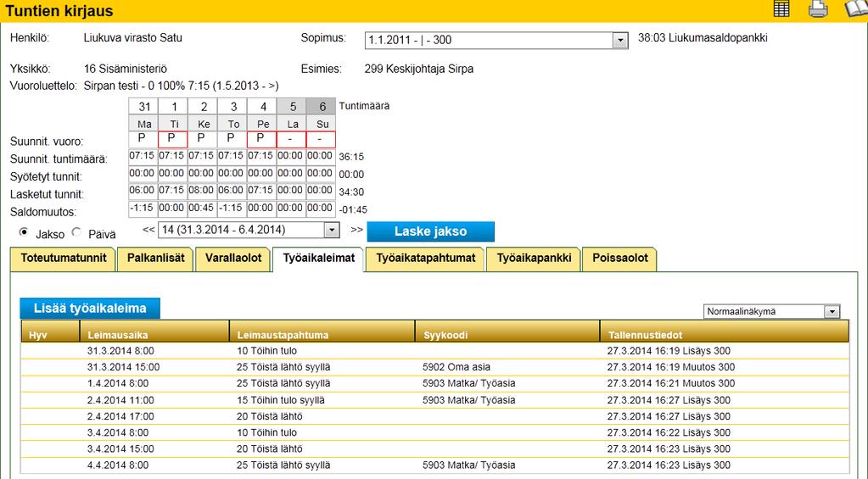This screenshot has height=479, width=868.
Task: Click total balance change -01:45
Action: point(353,210)
